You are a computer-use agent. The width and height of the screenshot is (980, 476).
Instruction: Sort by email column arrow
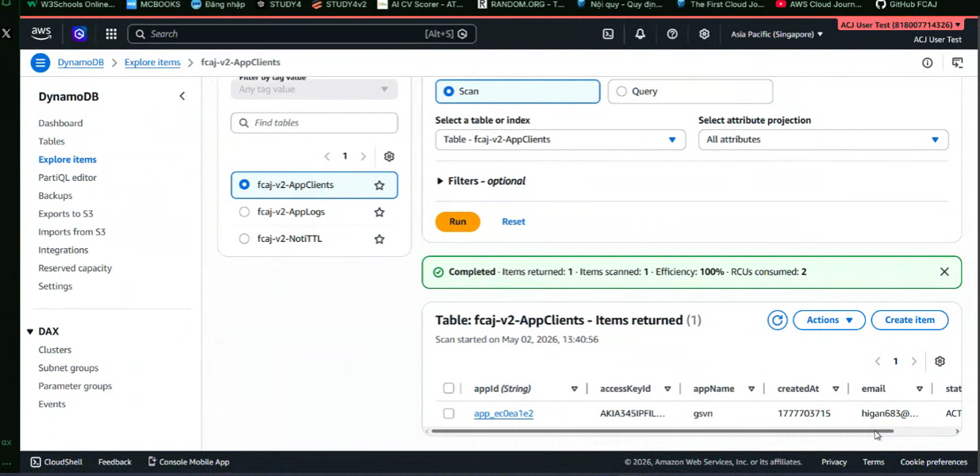[920, 389]
